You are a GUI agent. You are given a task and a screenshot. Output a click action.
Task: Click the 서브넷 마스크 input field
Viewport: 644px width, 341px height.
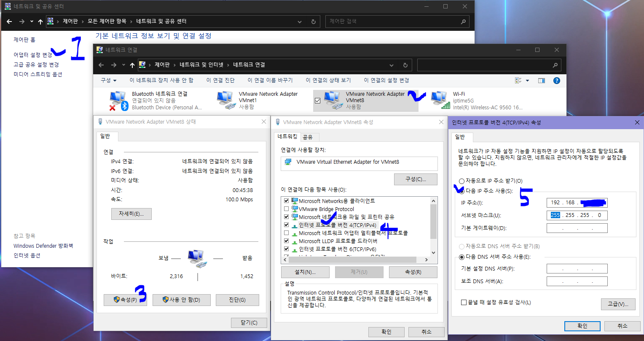tap(577, 215)
